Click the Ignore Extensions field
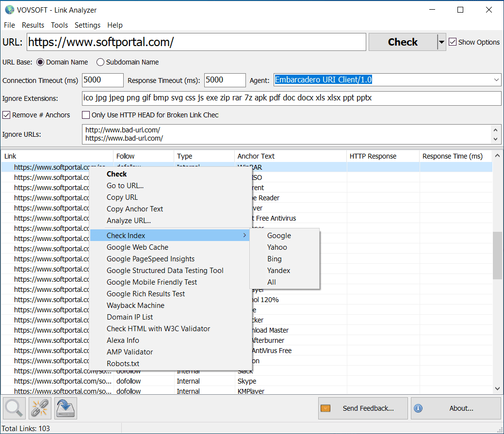The image size is (504, 434). coord(292,98)
